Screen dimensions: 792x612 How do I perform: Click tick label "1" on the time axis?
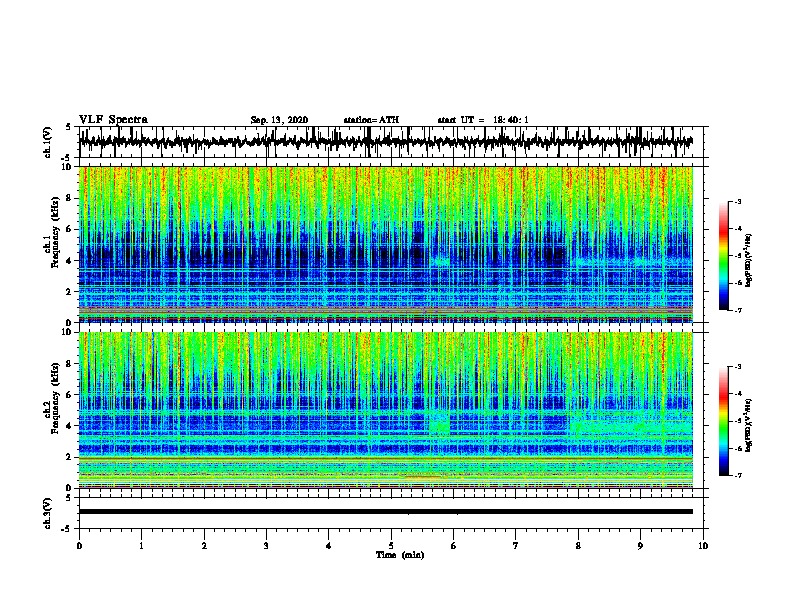pos(141,545)
